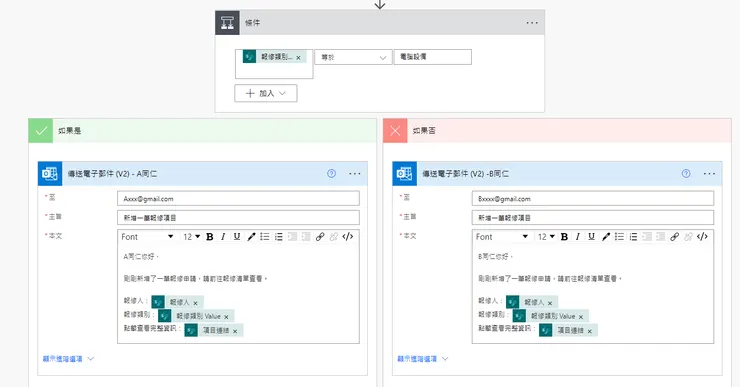Insert link in B同仁 email editor
This screenshot has height=387, width=740.
tap(674, 236)
